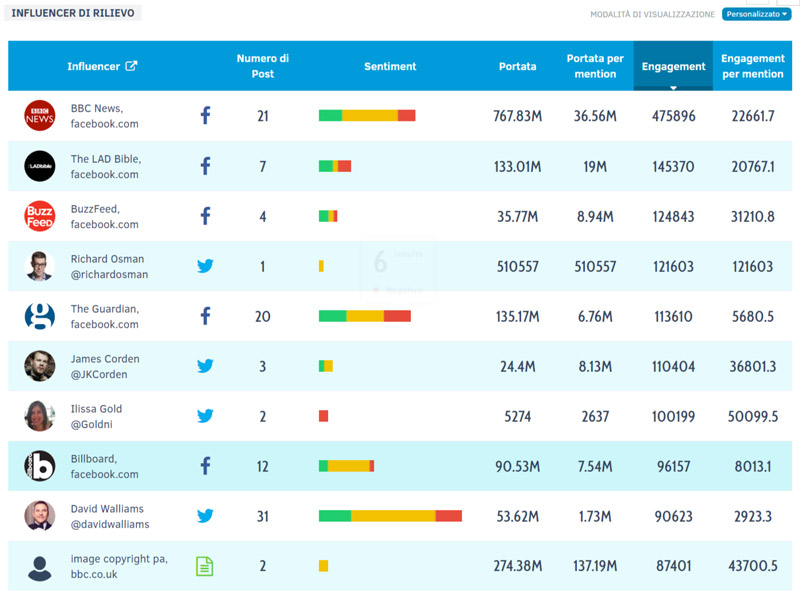Click the Twitter icon in Richard Osman row
The image size is (800, 606).
(205, 266)
